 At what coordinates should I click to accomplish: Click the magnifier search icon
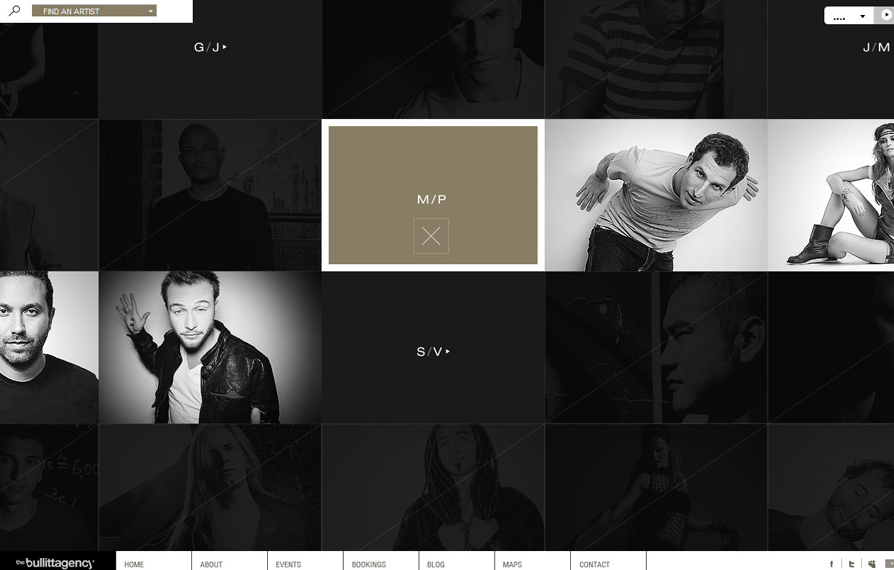[14, 10]
